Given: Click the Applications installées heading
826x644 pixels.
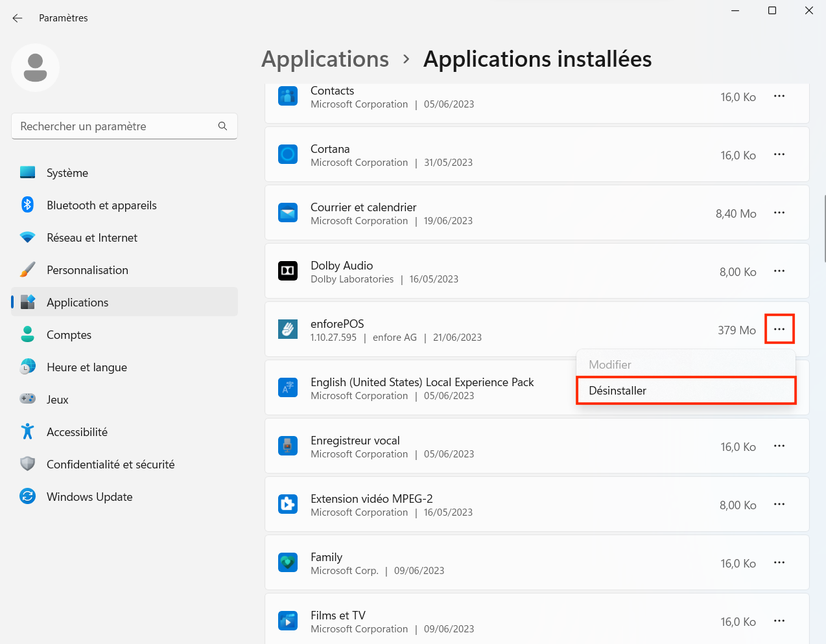Looking at the screenshot, I should (537, 59).
